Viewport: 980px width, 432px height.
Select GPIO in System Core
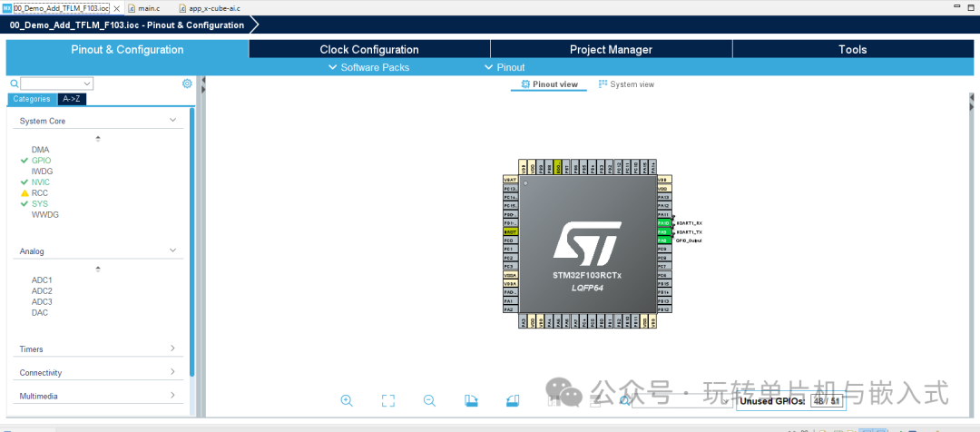(42, 161)
